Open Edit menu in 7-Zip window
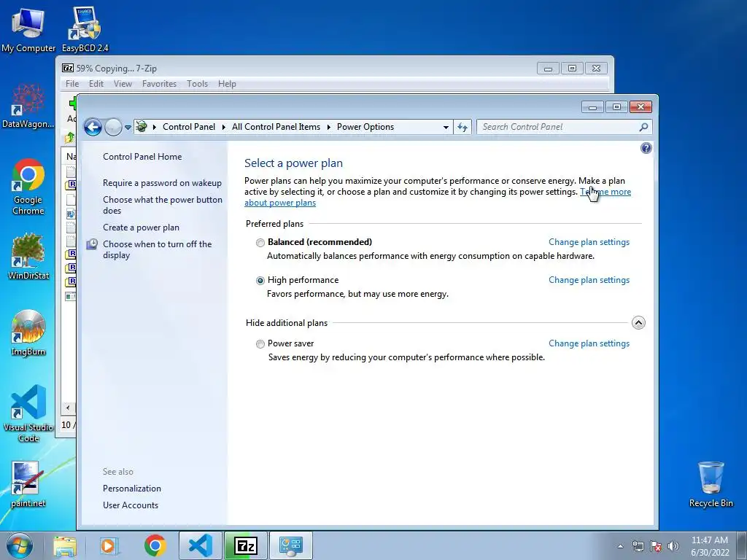Image resolution: width=747 pixels, height=560 pixels. [x=96, y=84]
